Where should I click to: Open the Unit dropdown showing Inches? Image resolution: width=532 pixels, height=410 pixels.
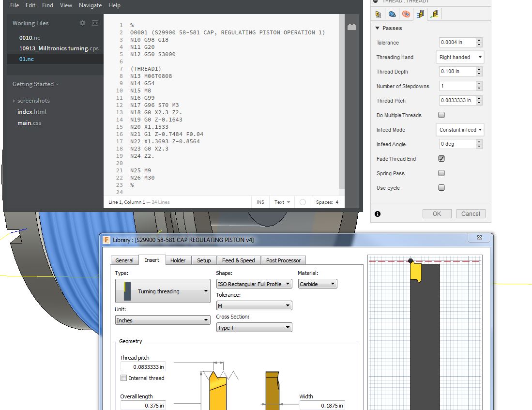tap(163, 320)
